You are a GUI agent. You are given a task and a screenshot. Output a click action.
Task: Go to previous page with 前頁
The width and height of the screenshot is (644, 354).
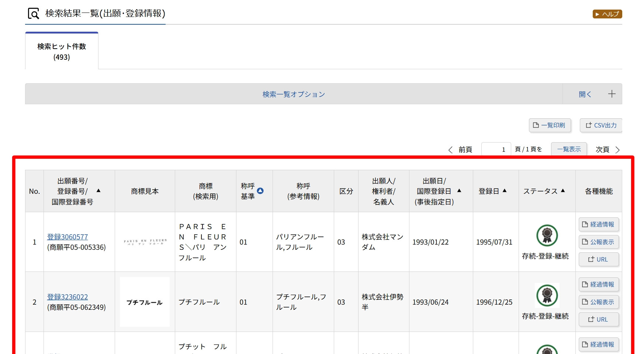pos(460,150)
